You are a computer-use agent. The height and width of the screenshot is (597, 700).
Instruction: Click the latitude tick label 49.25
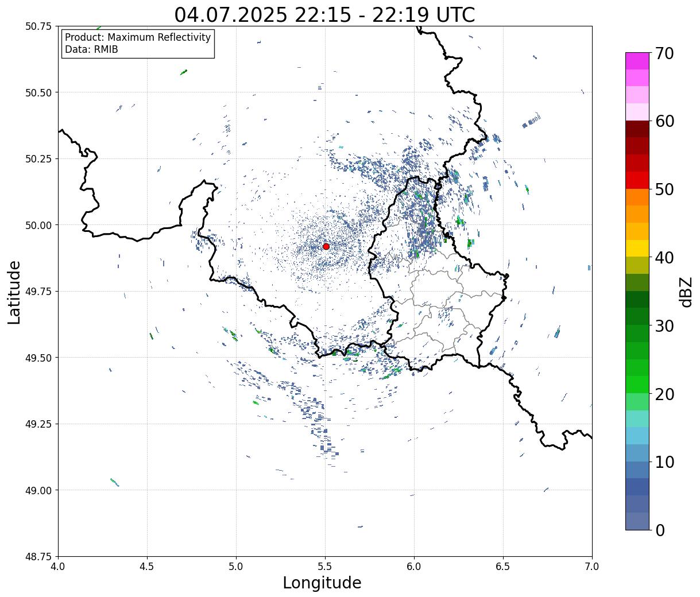[x=38, y=424]
